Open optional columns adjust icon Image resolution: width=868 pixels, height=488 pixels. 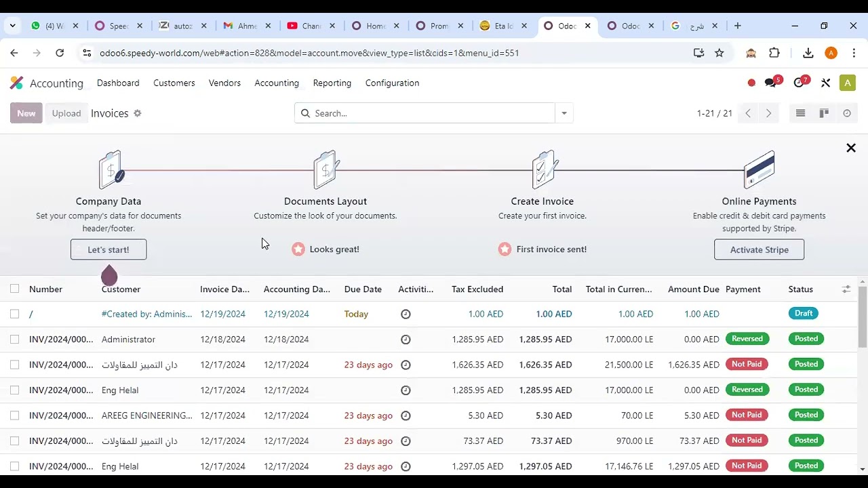click(x=846, y=289)
